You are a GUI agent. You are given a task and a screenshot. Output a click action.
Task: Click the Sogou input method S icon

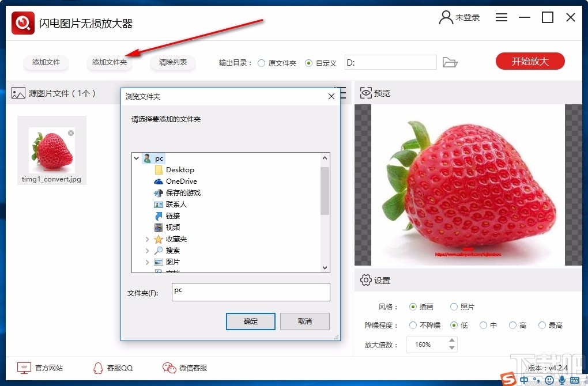[x=509, y=379]
